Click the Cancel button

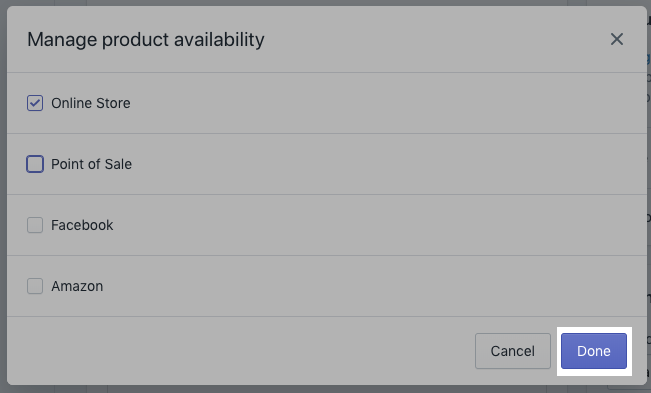coord(513,351)
